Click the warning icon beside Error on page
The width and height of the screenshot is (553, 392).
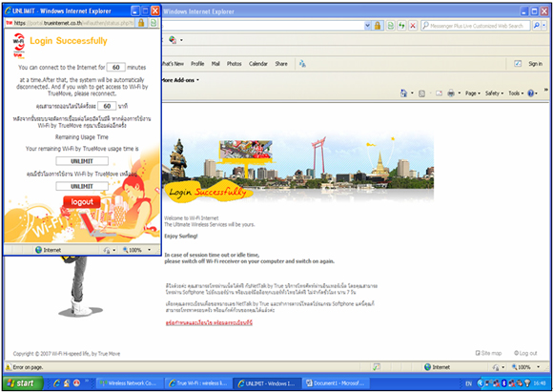[9, 367]
